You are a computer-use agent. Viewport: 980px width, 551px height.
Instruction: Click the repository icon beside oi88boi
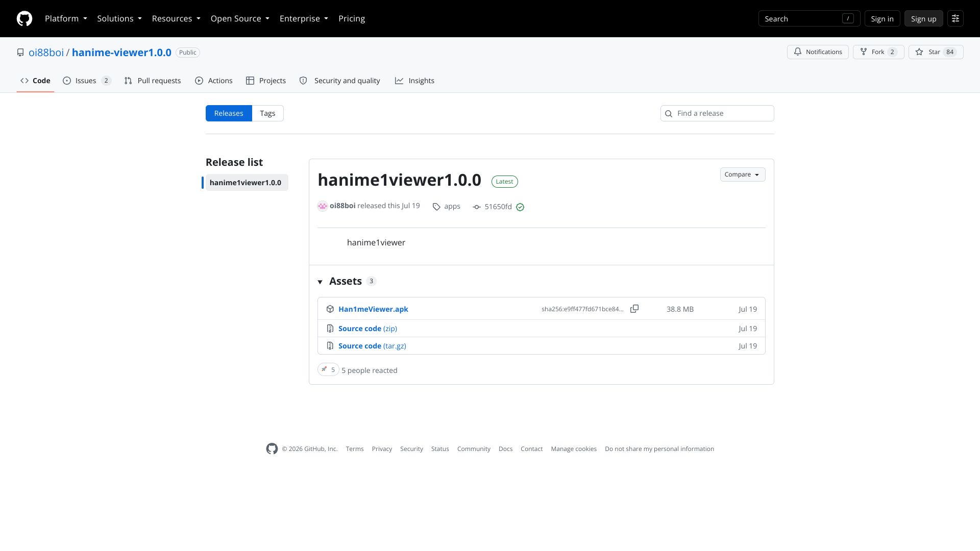pyautogui.click(x=20, y=53)
